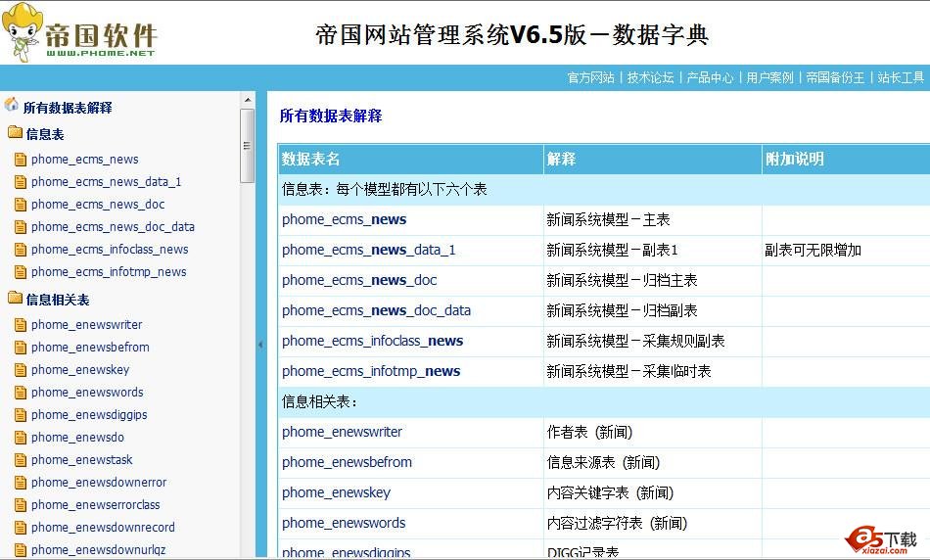Select the 信息表 folder label in sidebar
This screenshot has width=930, height=560.
tap(45, 134)
